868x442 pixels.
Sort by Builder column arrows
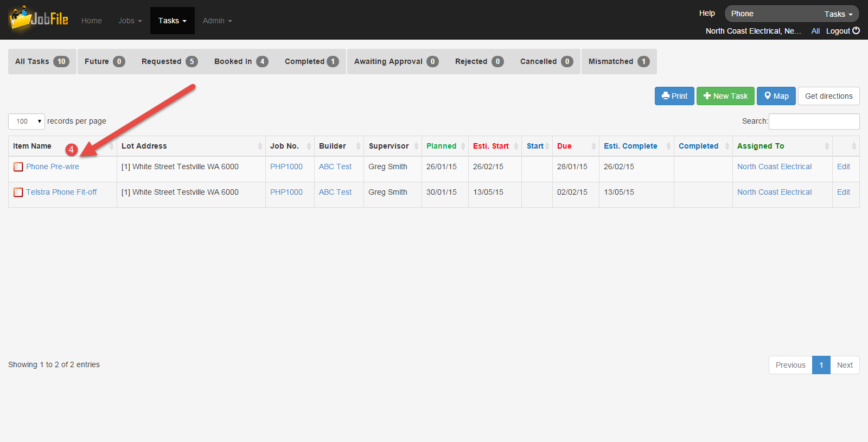(358, 146)
